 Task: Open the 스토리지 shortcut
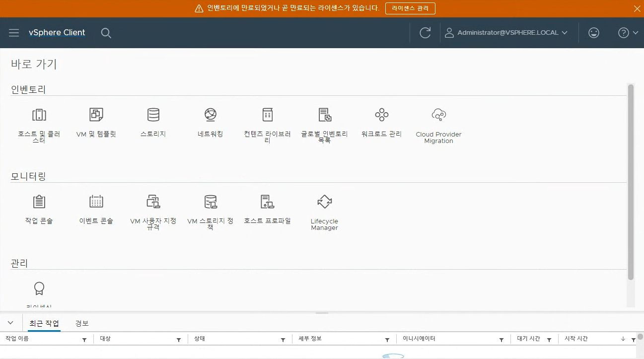(x=153, y=123)
